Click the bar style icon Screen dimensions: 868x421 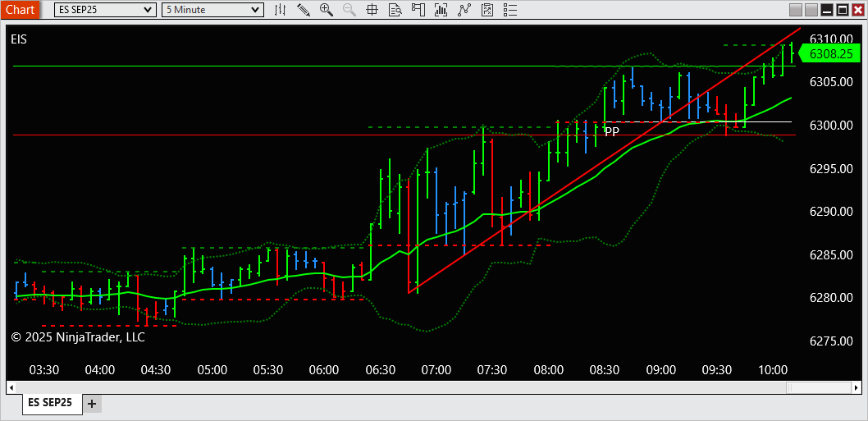coord(281,9)
